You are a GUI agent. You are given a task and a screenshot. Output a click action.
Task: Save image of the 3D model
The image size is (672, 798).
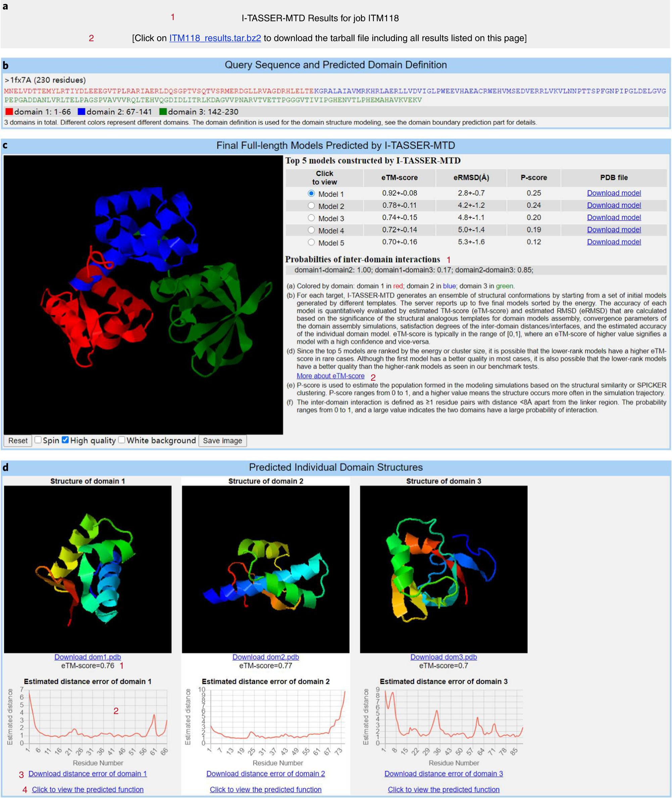click(x=223, y=441)
